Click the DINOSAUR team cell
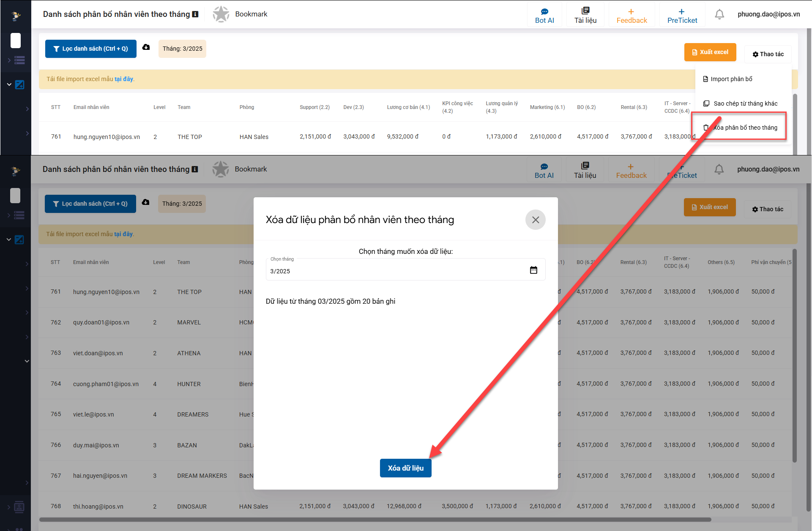Image resolution: width=812 pixels, height=531 pixels. click(192, 506)
